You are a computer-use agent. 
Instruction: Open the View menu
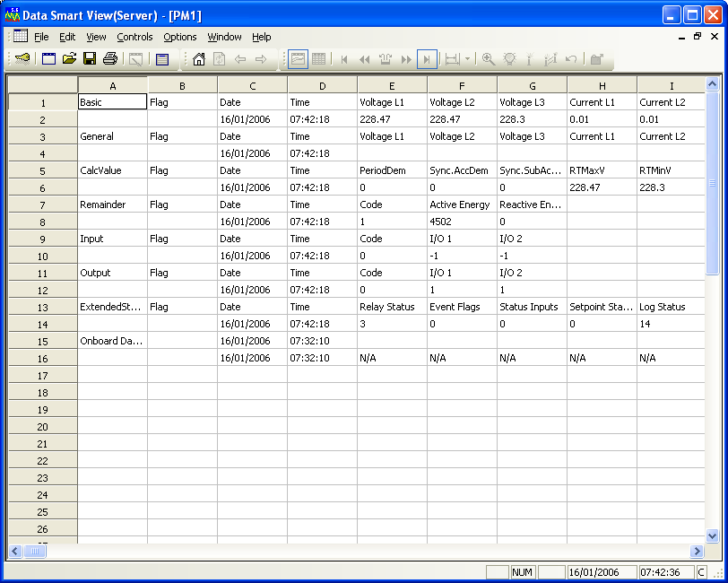(96, 37)
